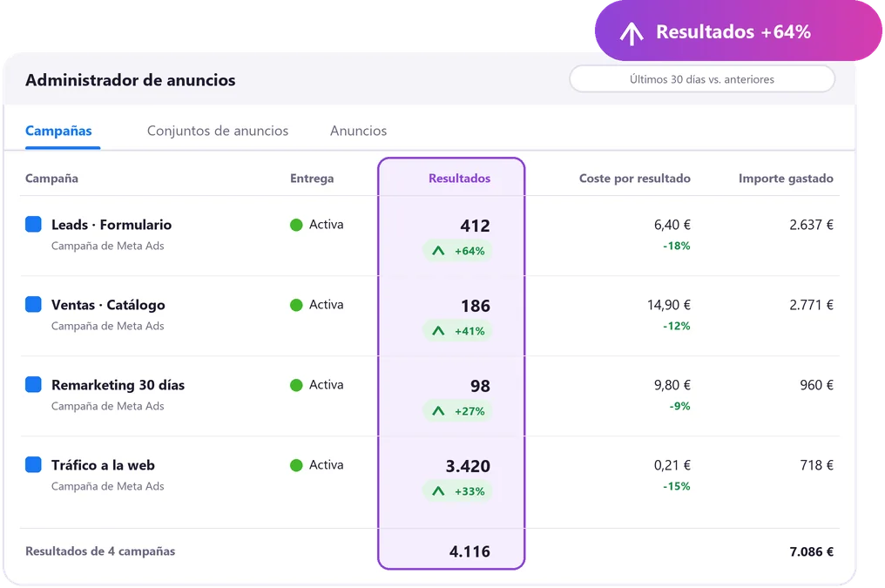
Task: Click the -15% cost change
Action: click(x=677, y=486)
